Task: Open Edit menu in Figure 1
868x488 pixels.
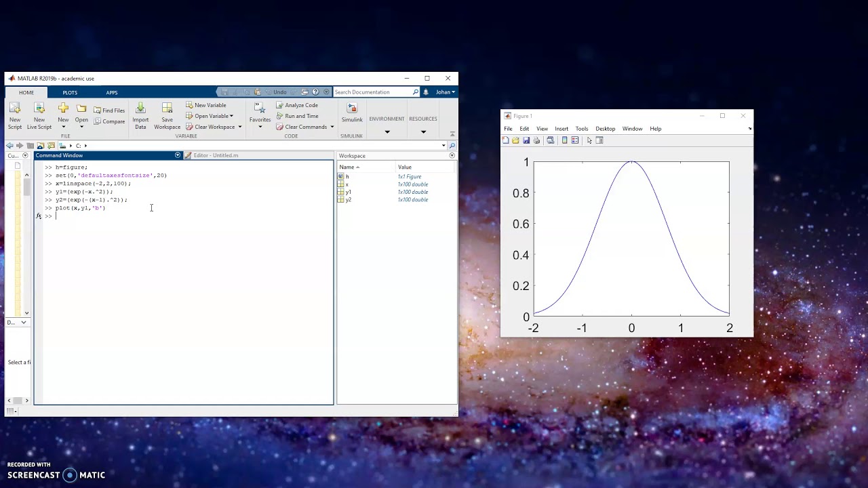Action: click(524, 129)
